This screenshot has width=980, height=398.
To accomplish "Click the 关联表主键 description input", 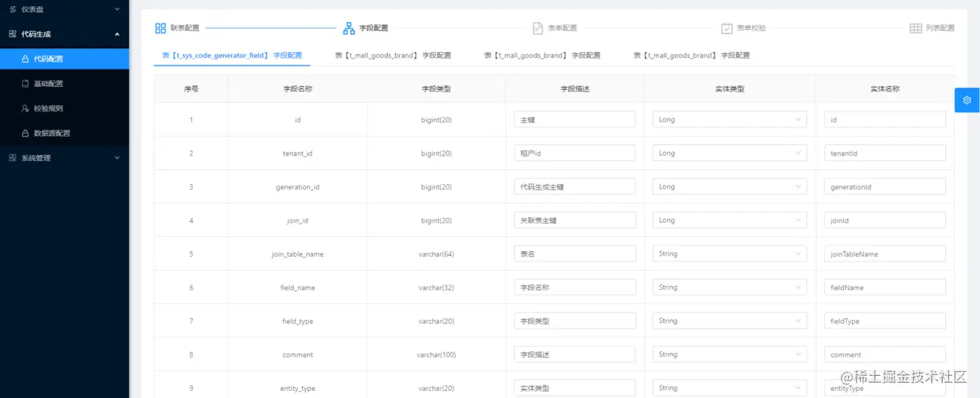I will (575, 220).
